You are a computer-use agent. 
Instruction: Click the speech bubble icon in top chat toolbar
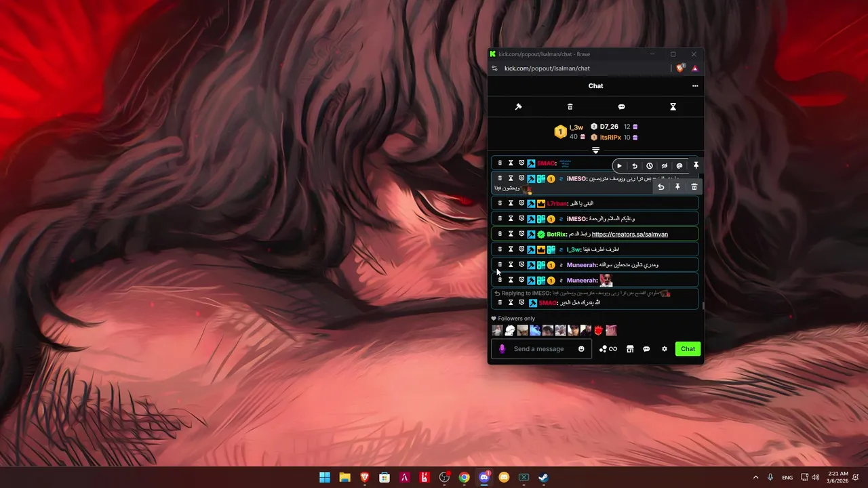pos(622,106)
